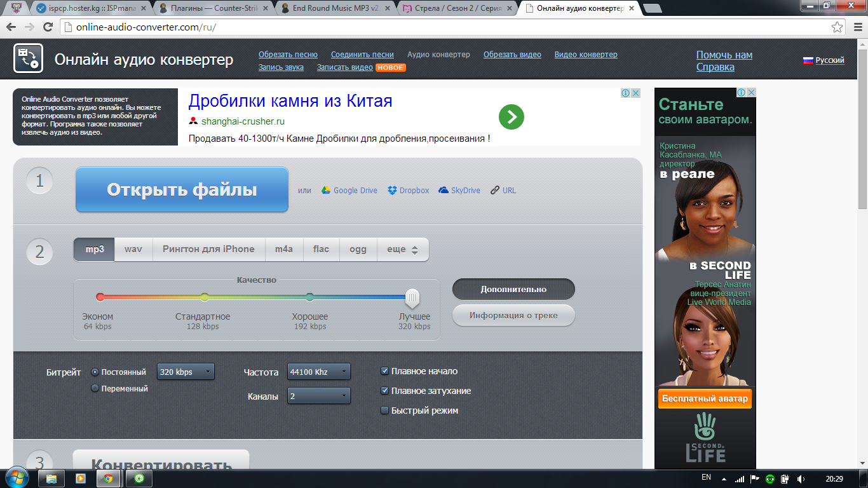The image size is (868, 488).
Task: Select the m4a format tab
Action: pyautogui.click(x=284, y=250)
